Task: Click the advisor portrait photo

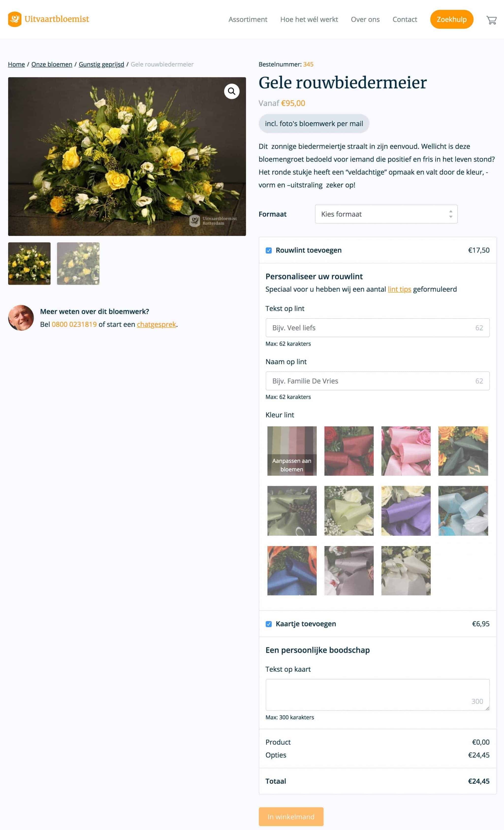Action: 21,318
